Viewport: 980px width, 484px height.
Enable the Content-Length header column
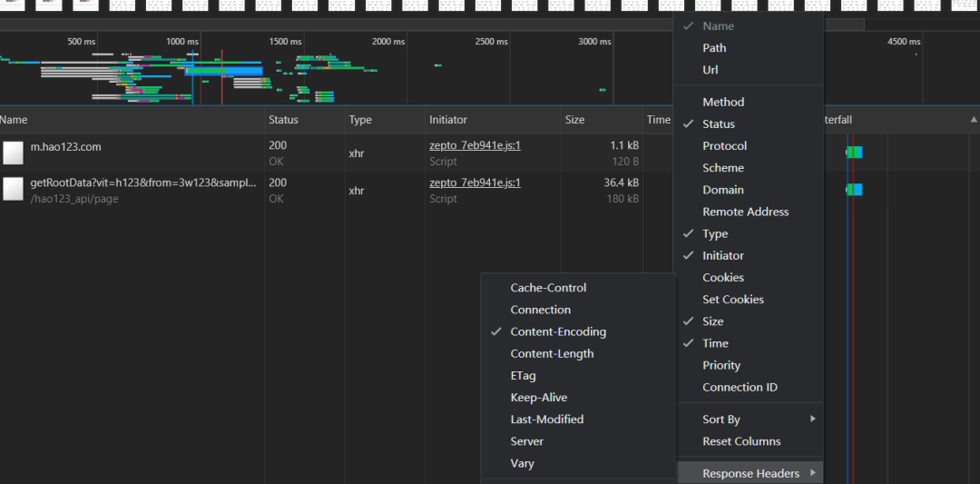click(578, 353)
